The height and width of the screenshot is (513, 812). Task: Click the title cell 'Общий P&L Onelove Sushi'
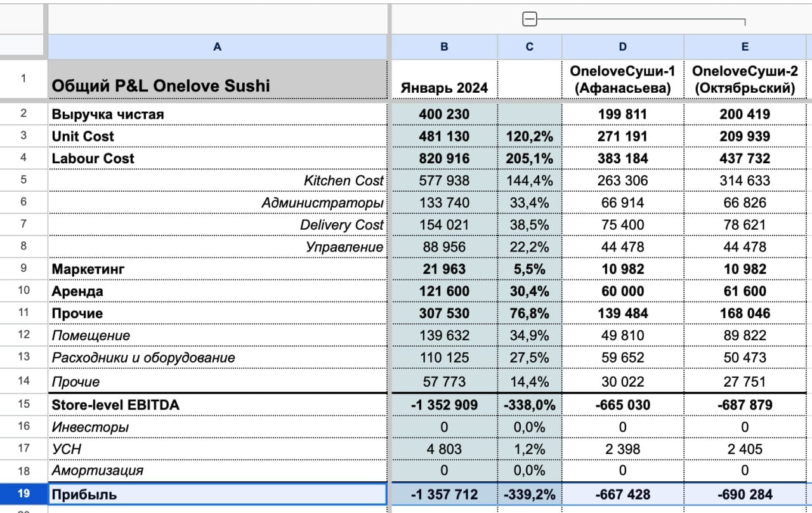(x=218, y=79)
